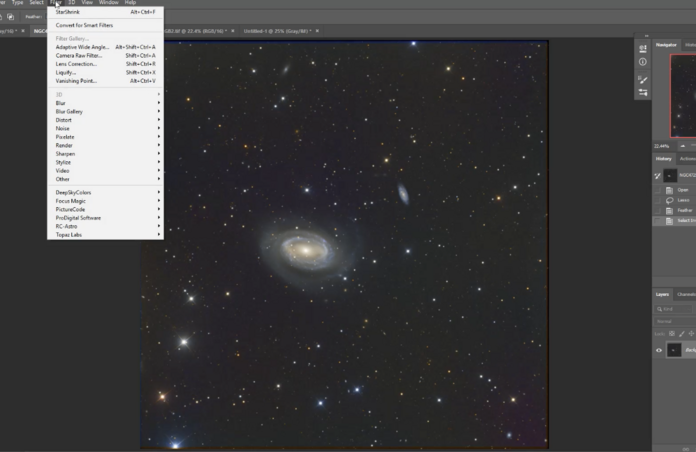Image resolution: width=696 pixels, height=452 pixels.
Task: Click the history brush source icon
Action: click(x=657, y=176)
